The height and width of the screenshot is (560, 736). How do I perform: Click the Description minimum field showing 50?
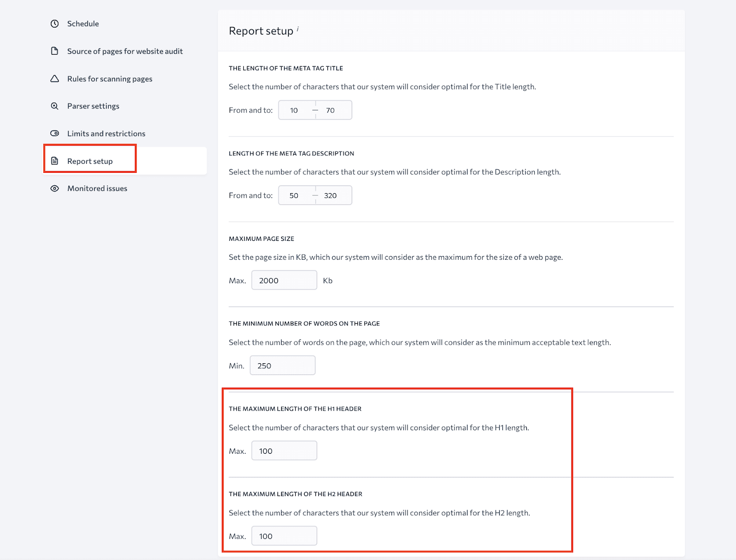coord(294,195)
